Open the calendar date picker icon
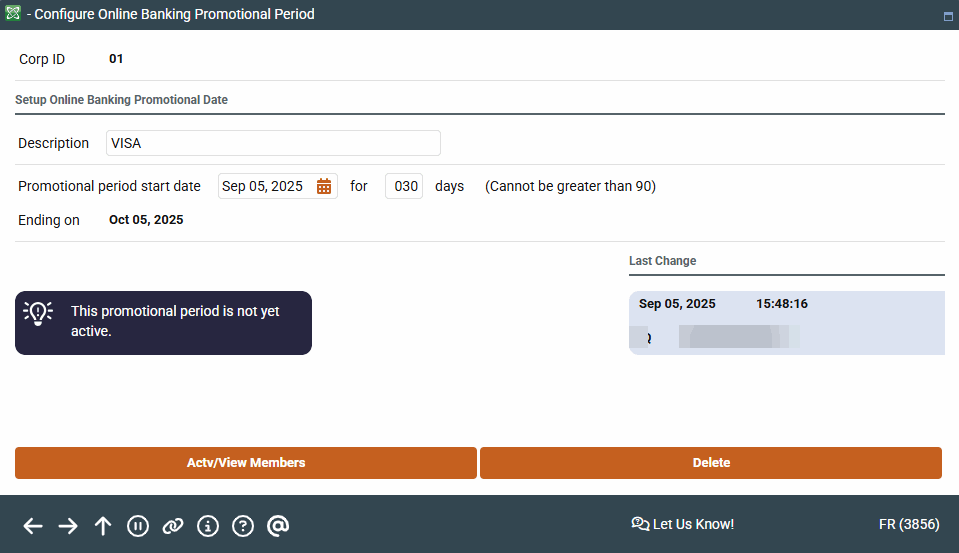This screenshot has height=553, width=959. click(324, 186)
